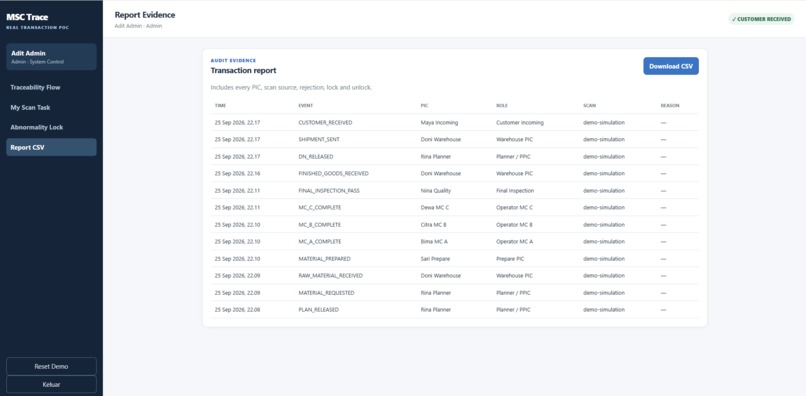Click the Download CSV button
The image size is (806, 396).
click(x=671, y=66)
